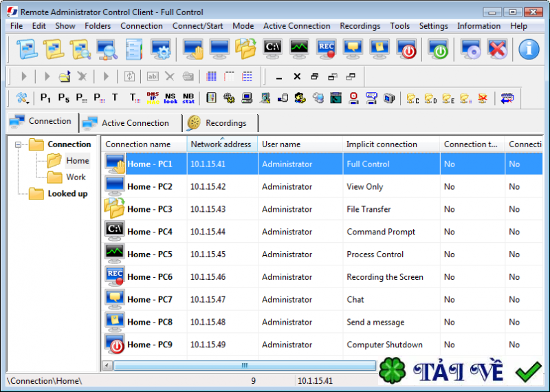Screen dimensions: 550x392
Task: Click the green power-on toolbar icon
Action: coord(438,50)
